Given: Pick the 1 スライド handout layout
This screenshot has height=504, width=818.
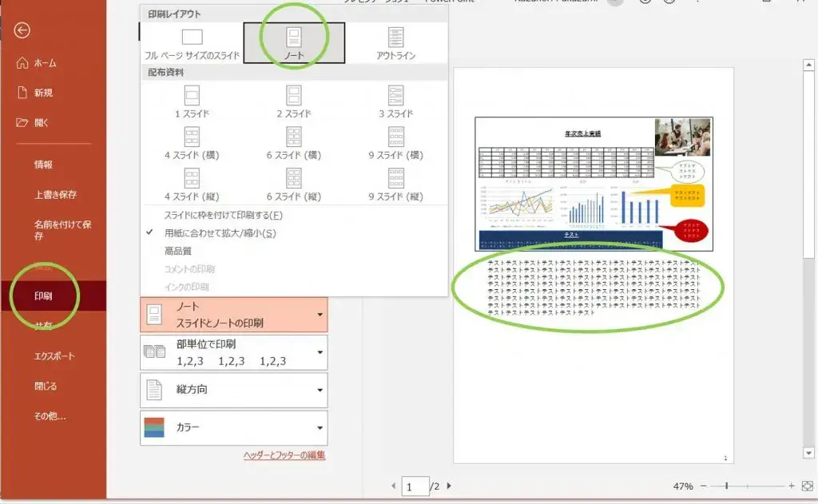Looking at the screenshot, I should (x=192, y=101).
